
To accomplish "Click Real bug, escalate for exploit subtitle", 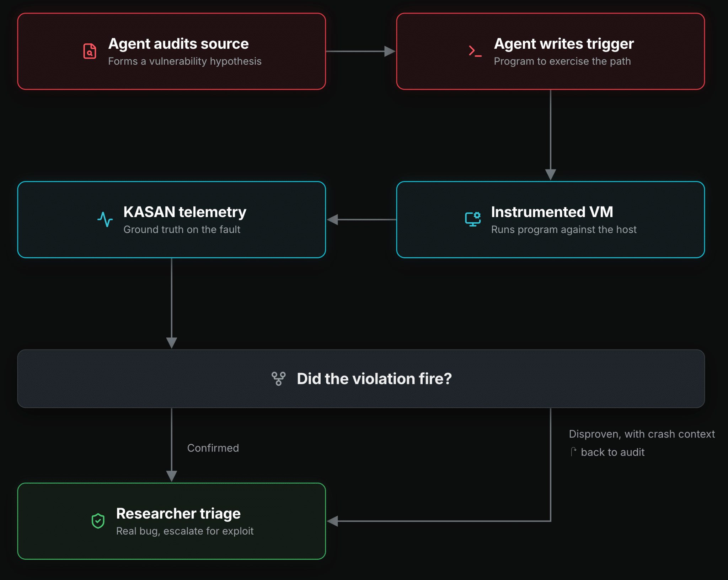I will (185, 531).
